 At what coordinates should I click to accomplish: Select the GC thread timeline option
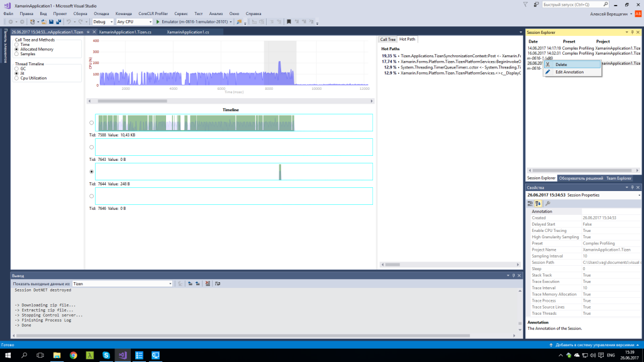coord(17,69)
